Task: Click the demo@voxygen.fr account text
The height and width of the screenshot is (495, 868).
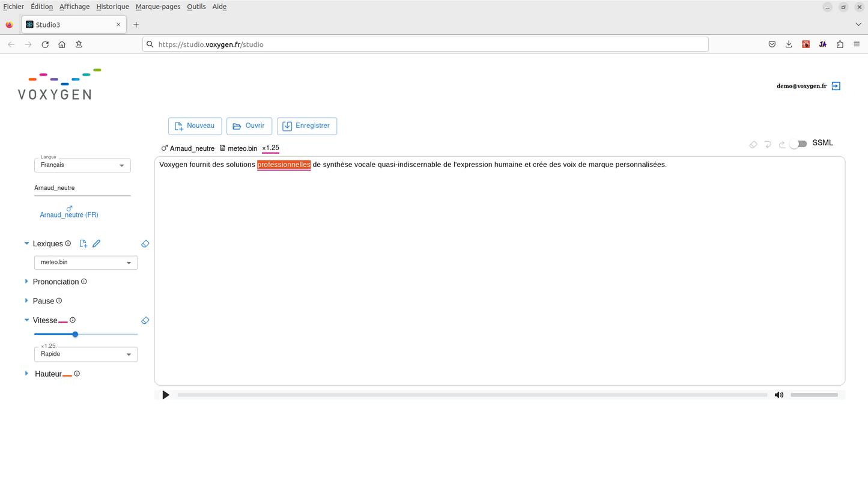Action: 801,86
